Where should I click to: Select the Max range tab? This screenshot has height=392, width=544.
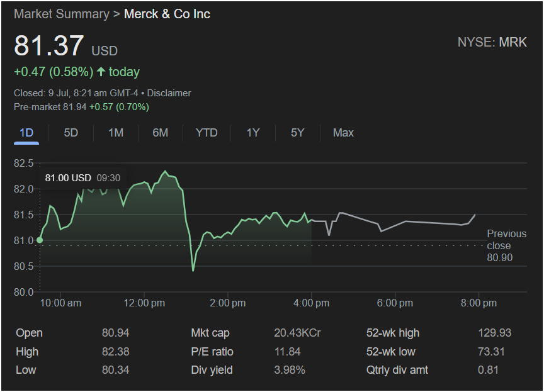click(x=343, y=133)
